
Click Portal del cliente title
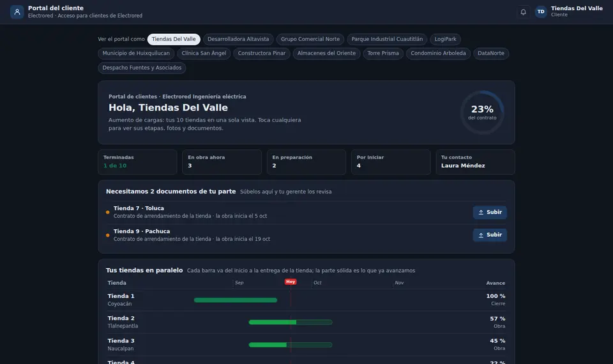coord(56,8)
